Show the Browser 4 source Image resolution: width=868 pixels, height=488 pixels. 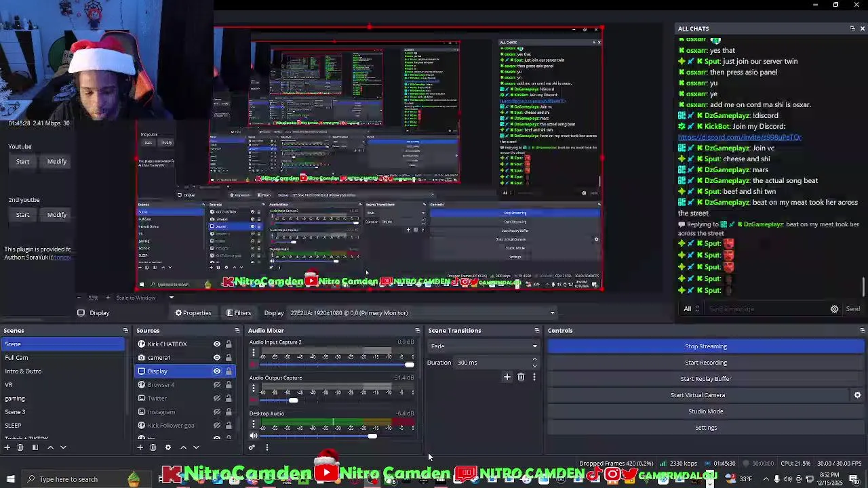(217, 385)
